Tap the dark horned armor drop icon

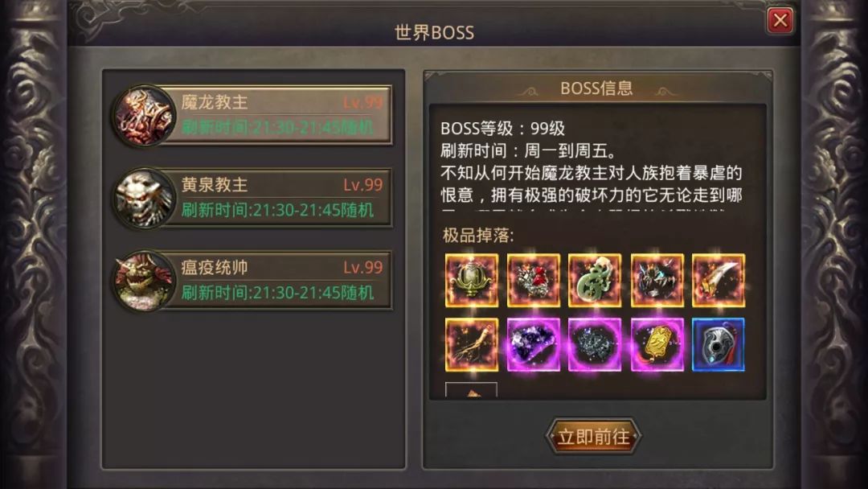point(657,280)
